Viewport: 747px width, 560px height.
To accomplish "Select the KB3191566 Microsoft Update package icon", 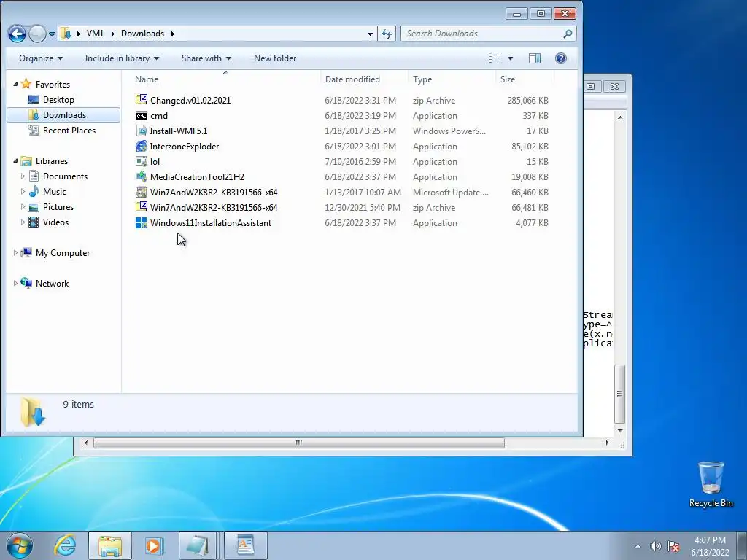I will (x=142, y=192).
